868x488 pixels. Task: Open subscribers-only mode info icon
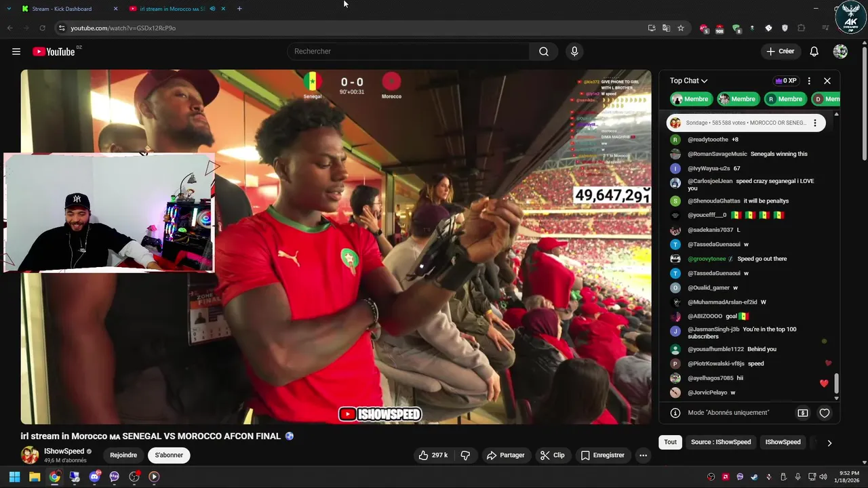(x=675, y=413)
